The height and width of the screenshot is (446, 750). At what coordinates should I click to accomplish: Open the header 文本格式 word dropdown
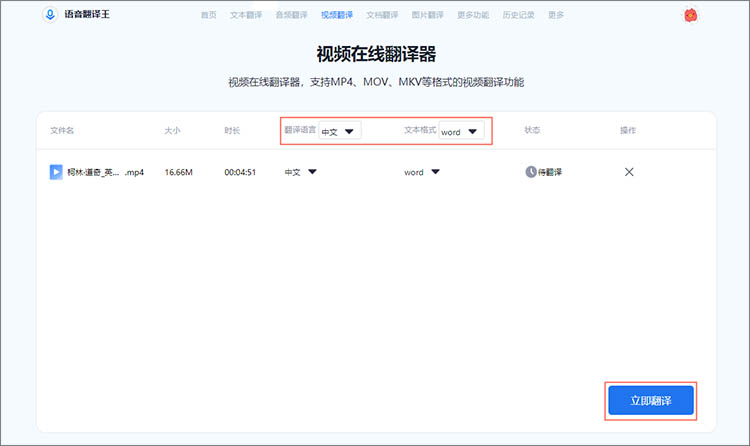click(x=461, y=131)
